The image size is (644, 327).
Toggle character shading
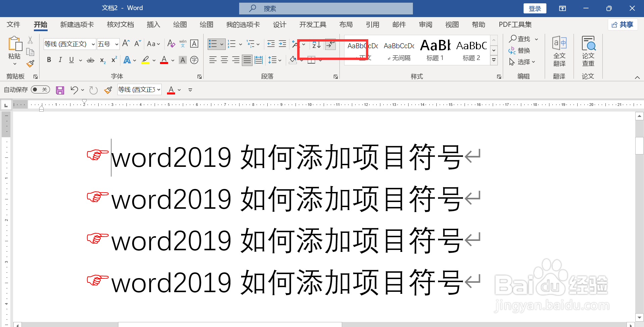pyautogui.click(x=183, y=60)
